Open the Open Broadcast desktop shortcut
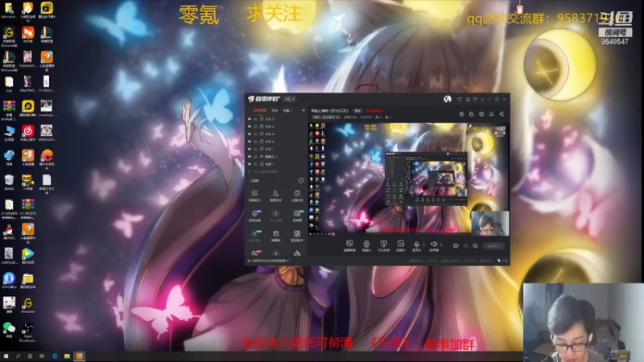The width and height of the screenshot is (644, 362). click(x=28, y=332)
